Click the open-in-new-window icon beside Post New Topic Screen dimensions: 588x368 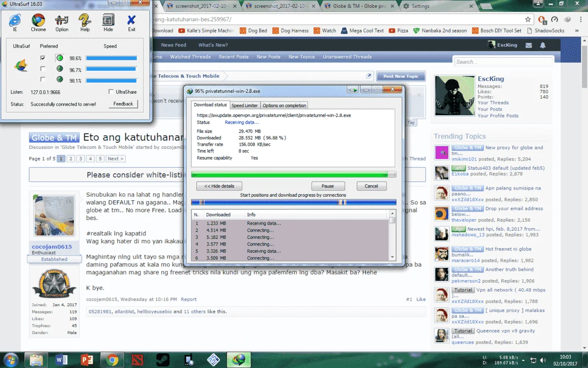point(369,76)
